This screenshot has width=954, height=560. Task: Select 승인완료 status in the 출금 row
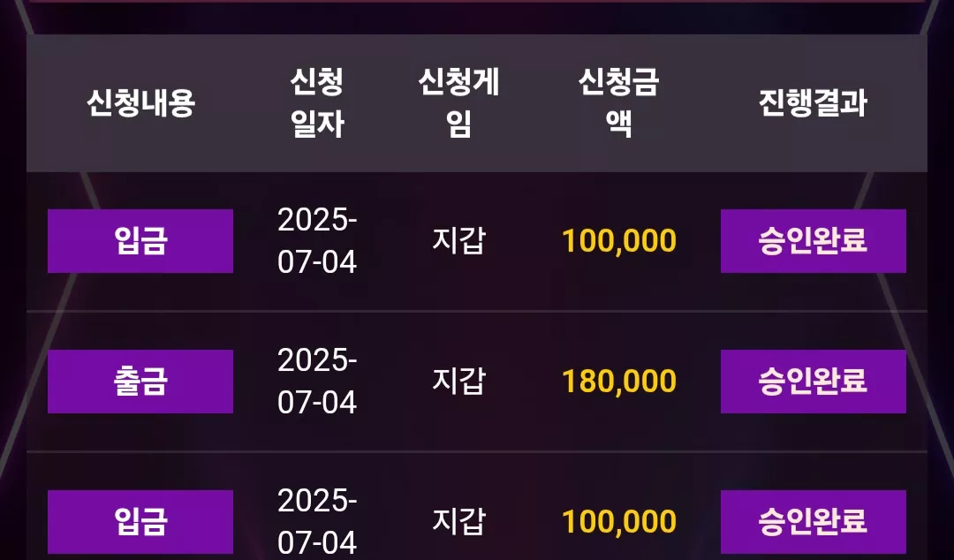pyautogui.click(x=813, y=382)
